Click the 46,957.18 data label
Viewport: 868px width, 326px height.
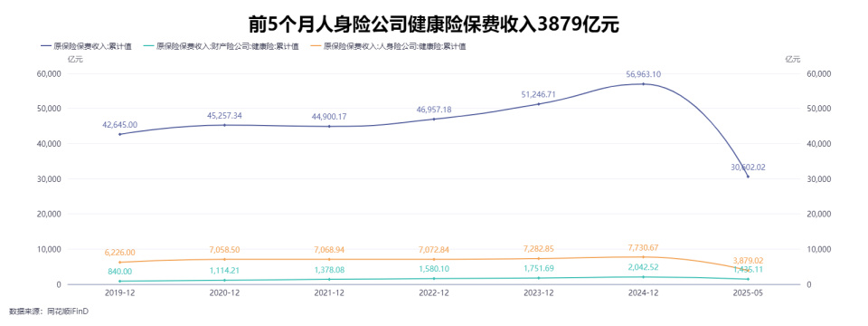click(433, 110)
